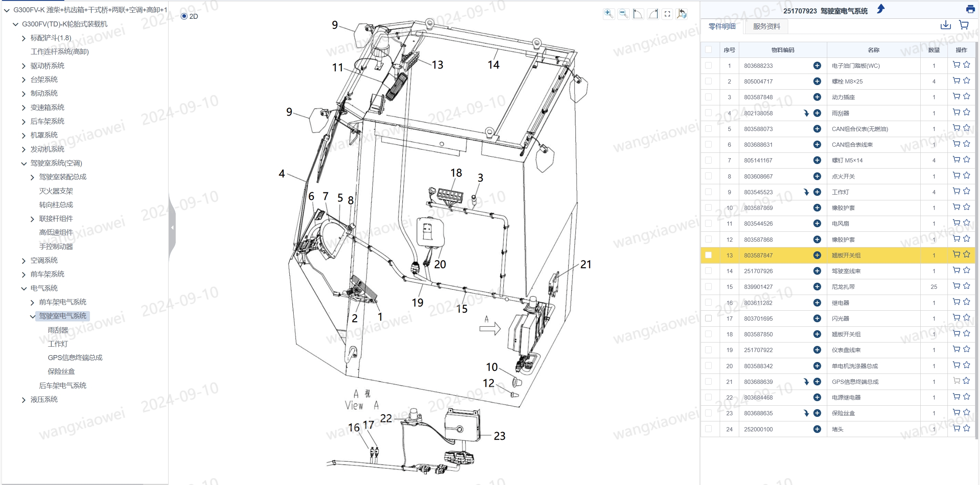
Task: Switch to the 服务资料 tab
Action: (x=766, y=26)
